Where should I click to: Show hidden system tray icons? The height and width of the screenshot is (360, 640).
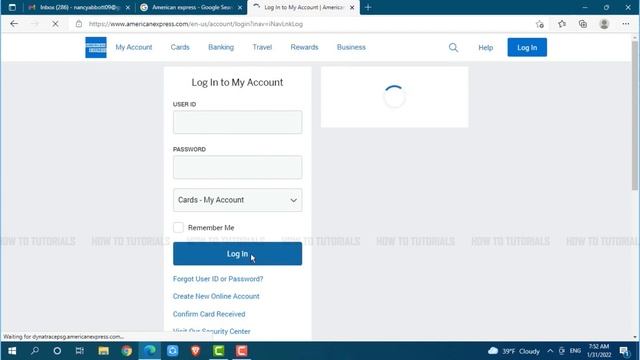tap(550, 351)
